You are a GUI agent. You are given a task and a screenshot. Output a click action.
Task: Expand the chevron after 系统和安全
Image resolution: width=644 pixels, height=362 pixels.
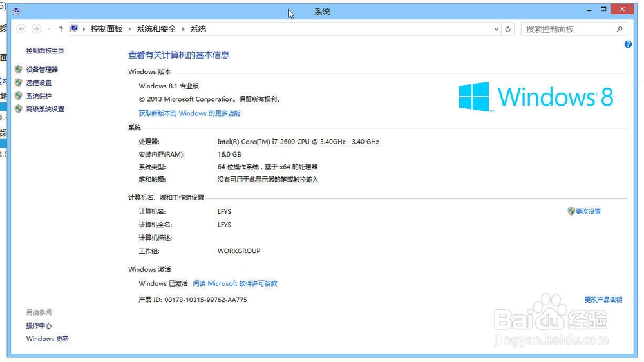click(x=183, y=29)
